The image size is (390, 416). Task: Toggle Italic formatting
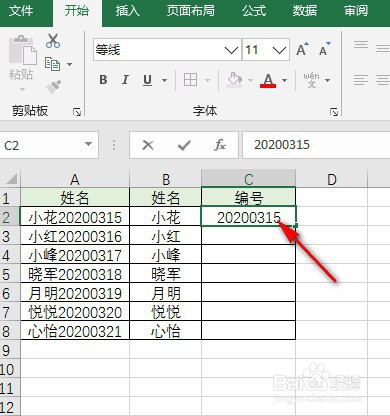click(x=125, y=80)
